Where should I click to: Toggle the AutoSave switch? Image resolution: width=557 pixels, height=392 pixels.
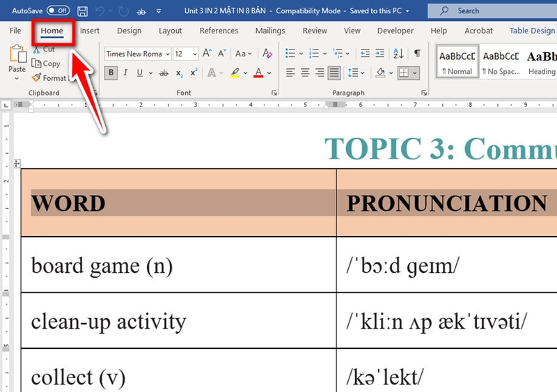[x=58, y=10]
